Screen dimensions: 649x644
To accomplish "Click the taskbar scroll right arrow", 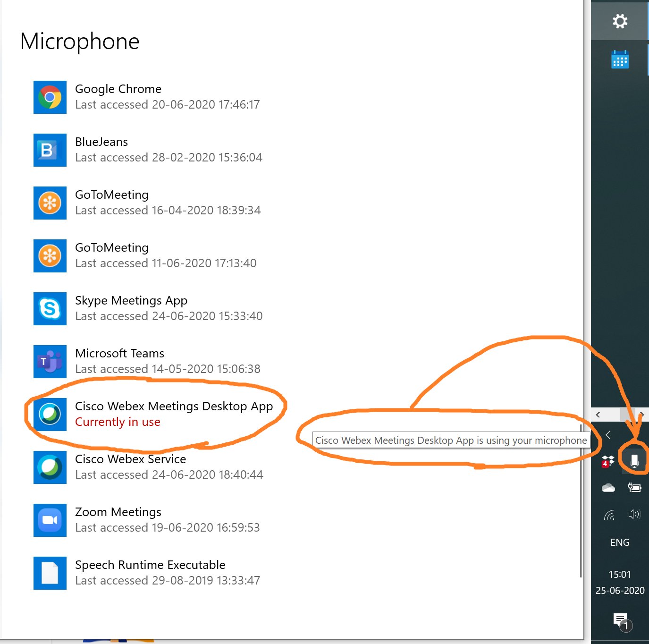I will (x=642, y=415).
